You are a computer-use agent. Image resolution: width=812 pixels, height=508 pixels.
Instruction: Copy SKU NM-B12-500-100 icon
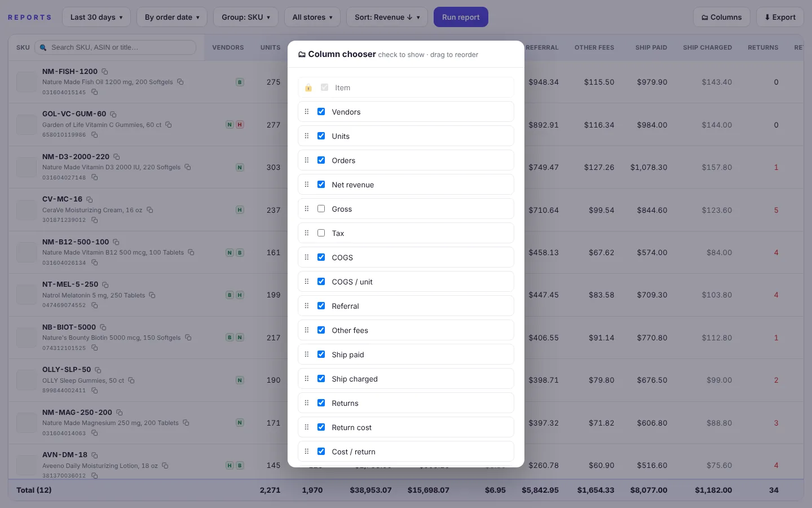116,242
